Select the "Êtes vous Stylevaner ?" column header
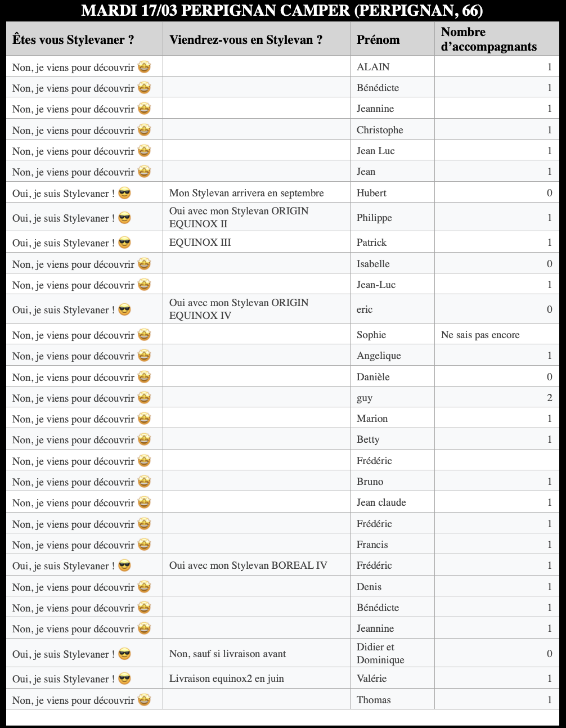Screen dimensions: 566x728 (73, 40)
